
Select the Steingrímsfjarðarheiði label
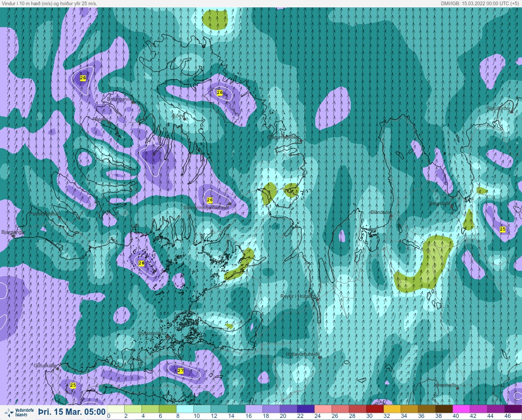(x=206, y=208)
